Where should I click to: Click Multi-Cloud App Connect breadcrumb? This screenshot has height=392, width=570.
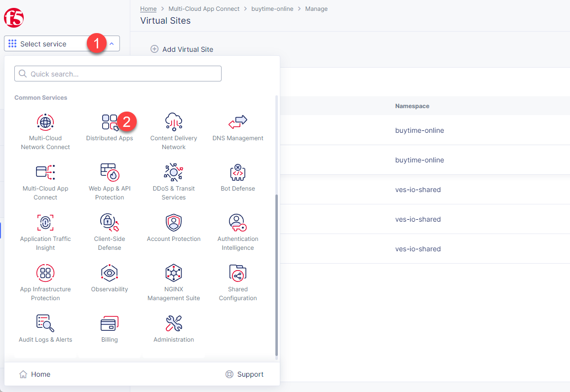204,9
